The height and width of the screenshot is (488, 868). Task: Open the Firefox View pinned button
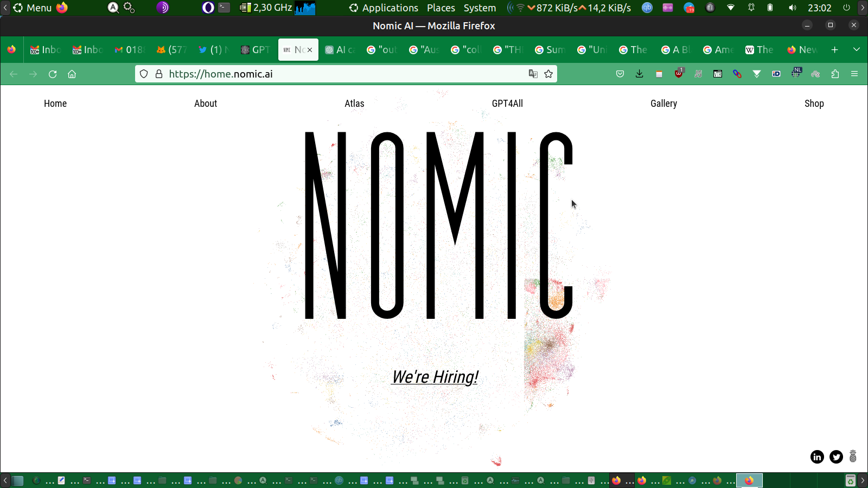(11, 50)
